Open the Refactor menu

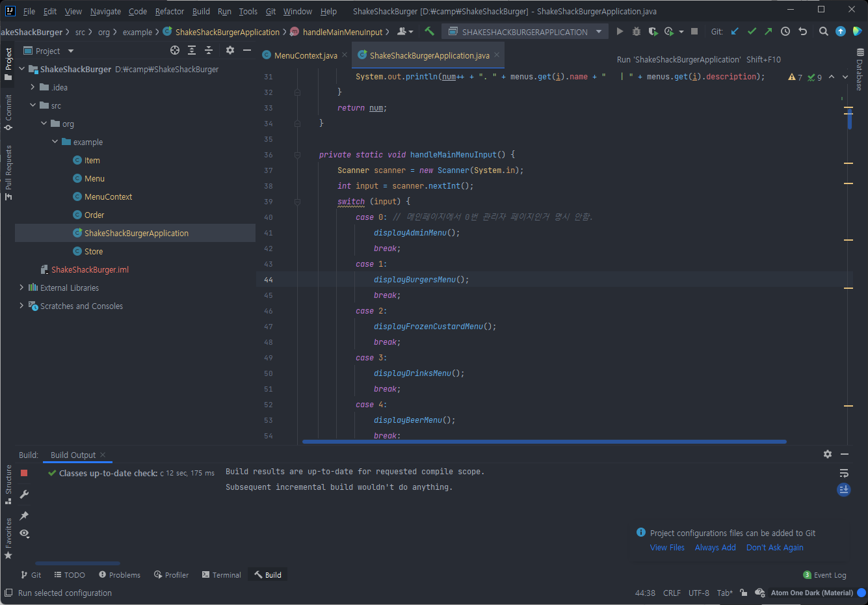point(169,11)
